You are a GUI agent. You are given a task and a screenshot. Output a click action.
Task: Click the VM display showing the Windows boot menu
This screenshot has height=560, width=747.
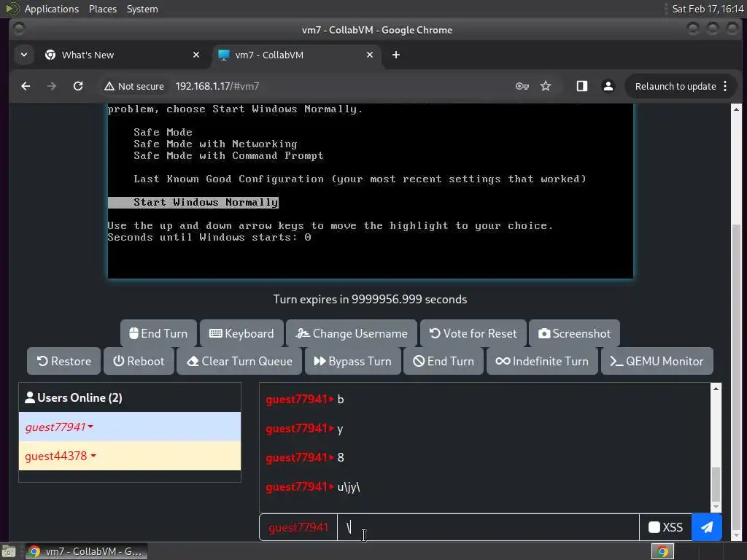click(370, 190)
